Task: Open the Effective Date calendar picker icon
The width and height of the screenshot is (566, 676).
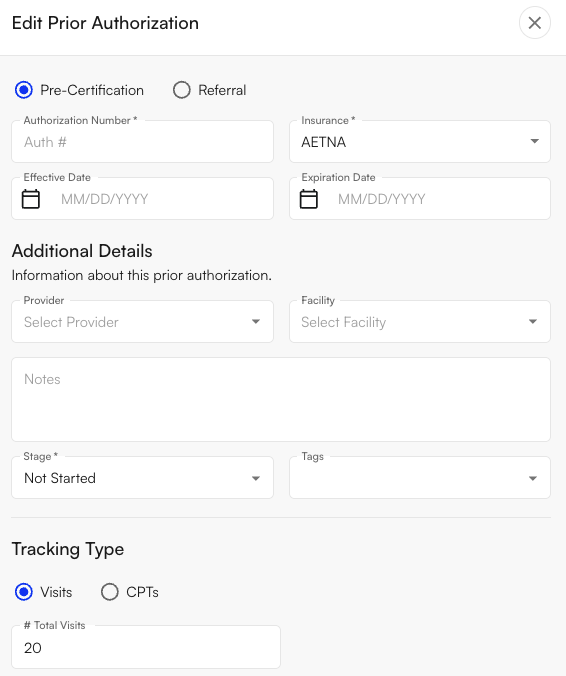Action: (x=31, y=199)
